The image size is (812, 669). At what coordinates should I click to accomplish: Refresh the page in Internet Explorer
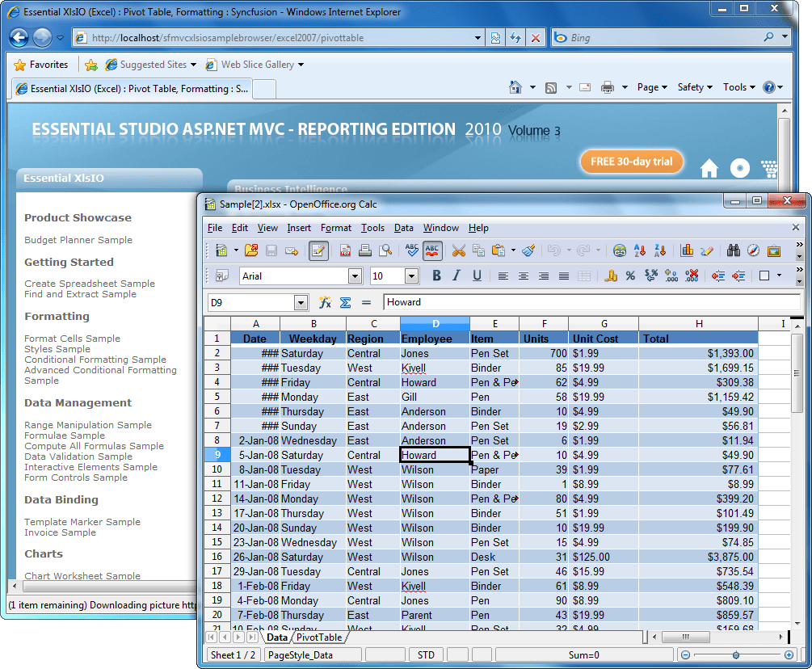[x=515, y=38]
